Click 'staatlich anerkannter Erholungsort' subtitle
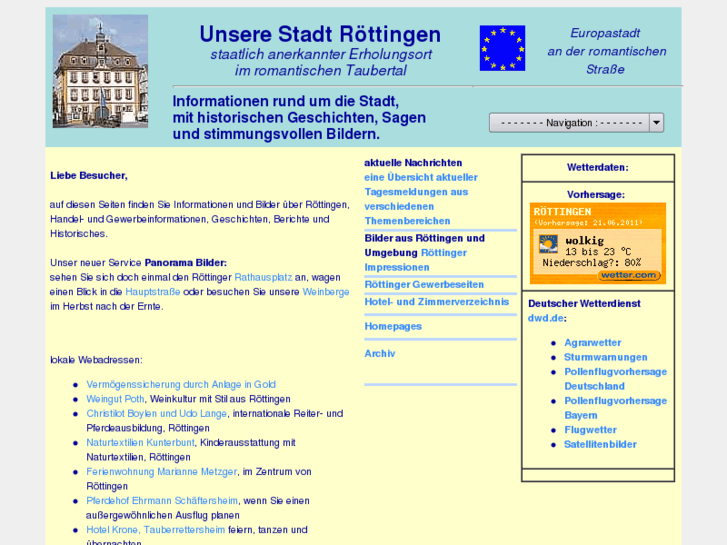The height and width of the screenshot is (545, 727). [x=321, y=54]
